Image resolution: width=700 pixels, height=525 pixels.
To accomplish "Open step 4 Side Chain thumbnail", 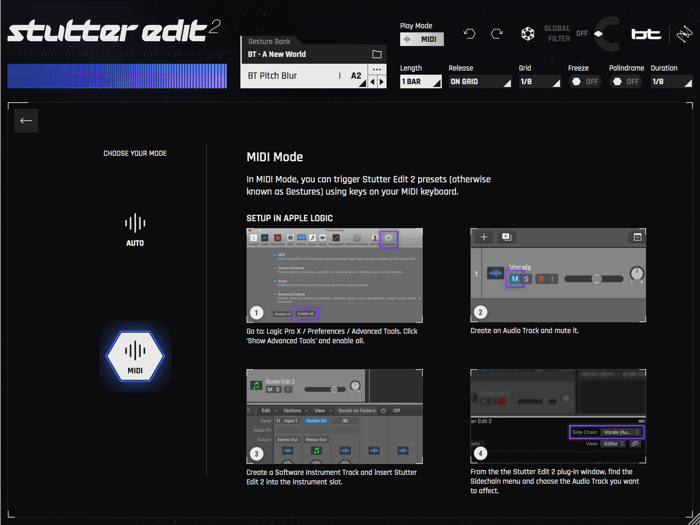I will [x=558, y=416].
